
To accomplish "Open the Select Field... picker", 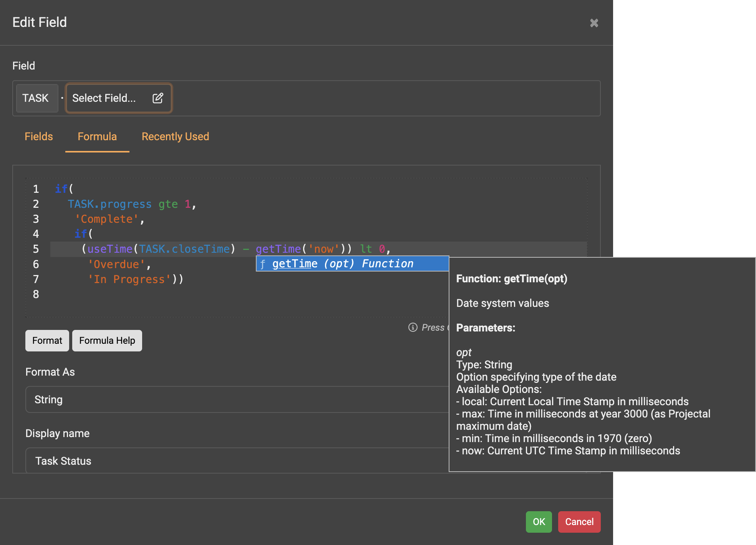I will click(119, 98).
